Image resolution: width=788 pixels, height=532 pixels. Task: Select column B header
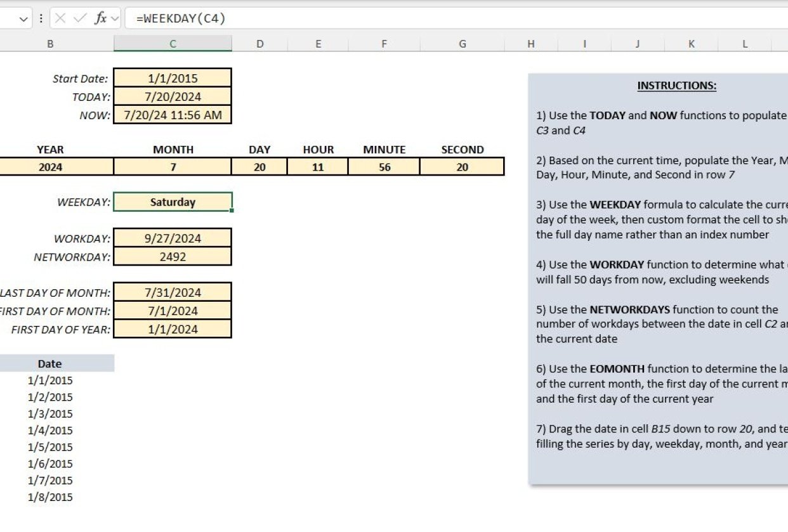[50, 44]
